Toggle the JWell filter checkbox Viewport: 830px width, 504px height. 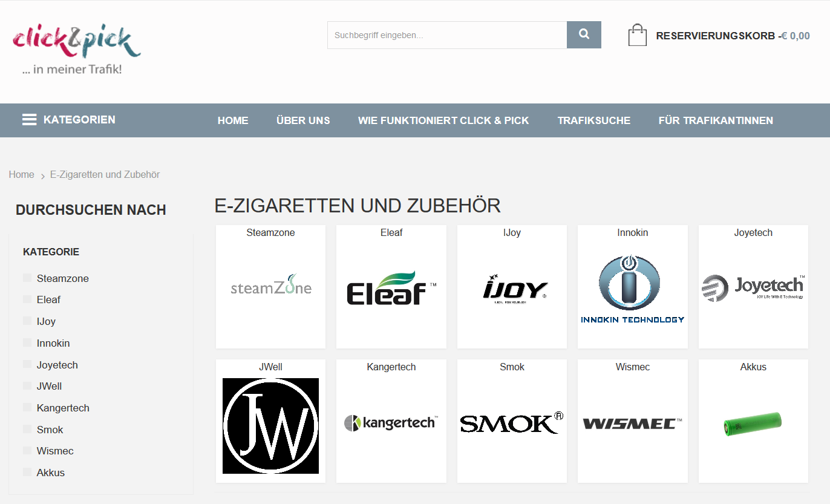[x=27, y=385]
